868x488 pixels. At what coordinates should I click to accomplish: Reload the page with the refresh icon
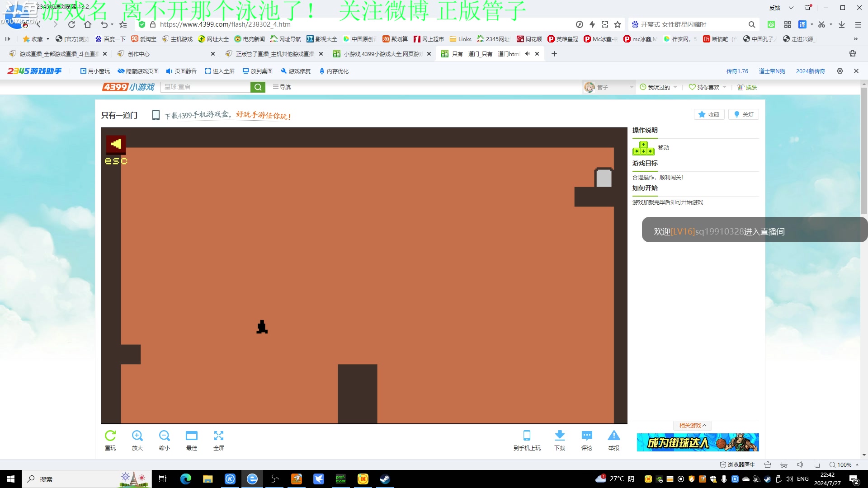[x=71, y=24]
